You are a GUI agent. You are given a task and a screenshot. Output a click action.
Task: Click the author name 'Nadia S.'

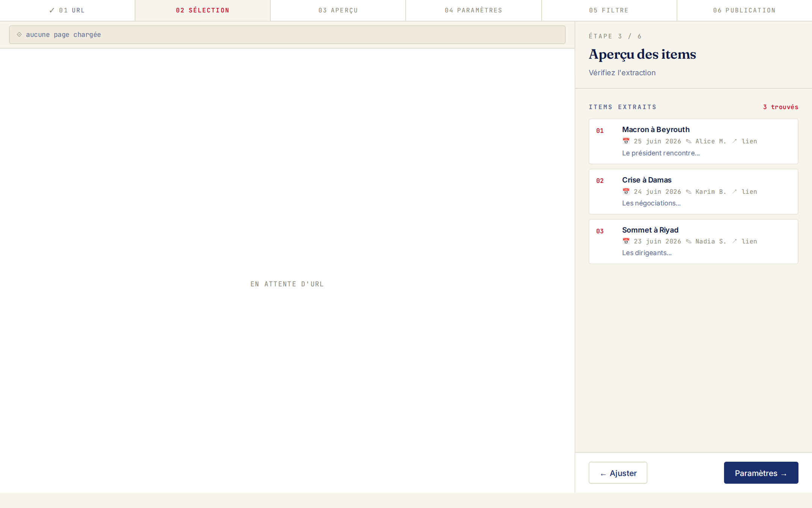pos(711,241)
